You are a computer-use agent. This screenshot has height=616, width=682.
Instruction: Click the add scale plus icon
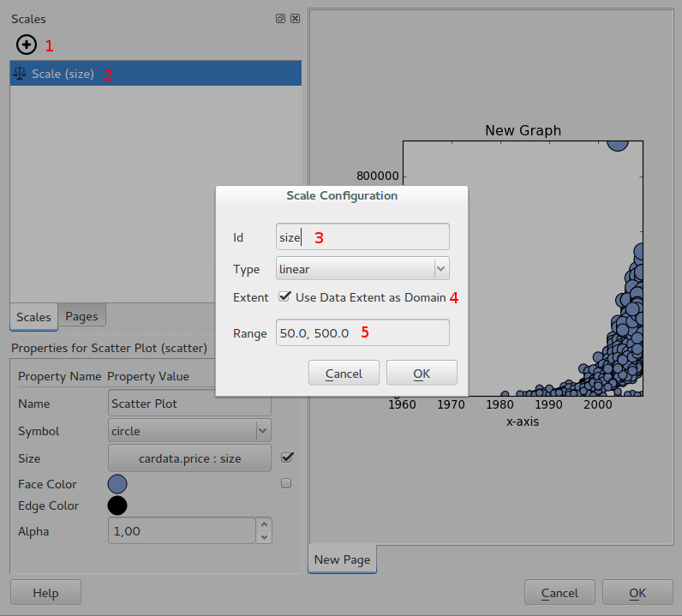coord(27,45)
